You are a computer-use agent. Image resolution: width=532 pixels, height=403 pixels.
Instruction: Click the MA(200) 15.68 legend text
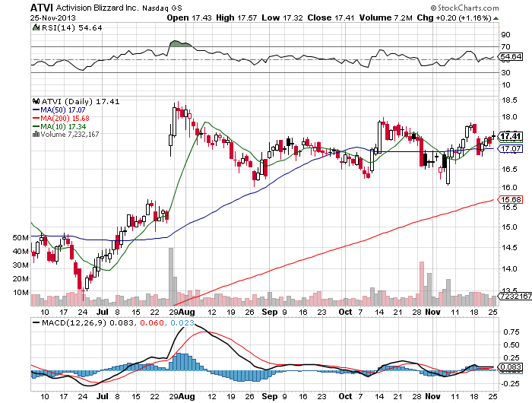click(65, 118)
